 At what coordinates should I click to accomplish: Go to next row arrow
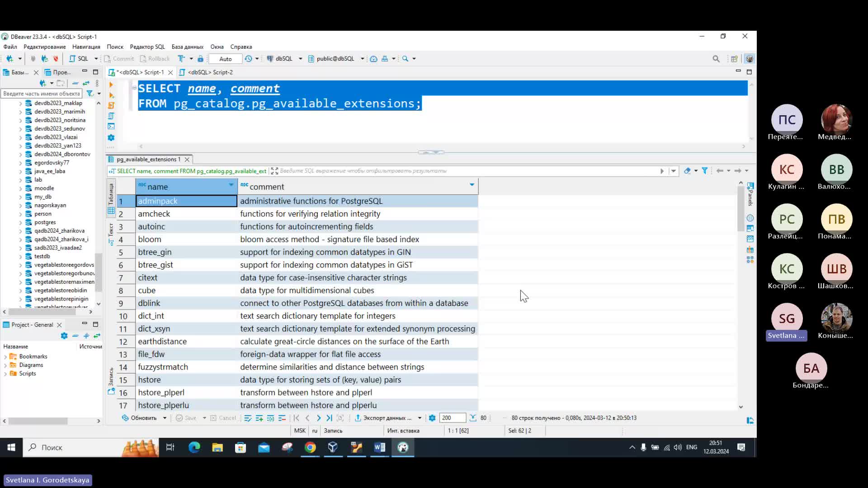click(319, 418)
